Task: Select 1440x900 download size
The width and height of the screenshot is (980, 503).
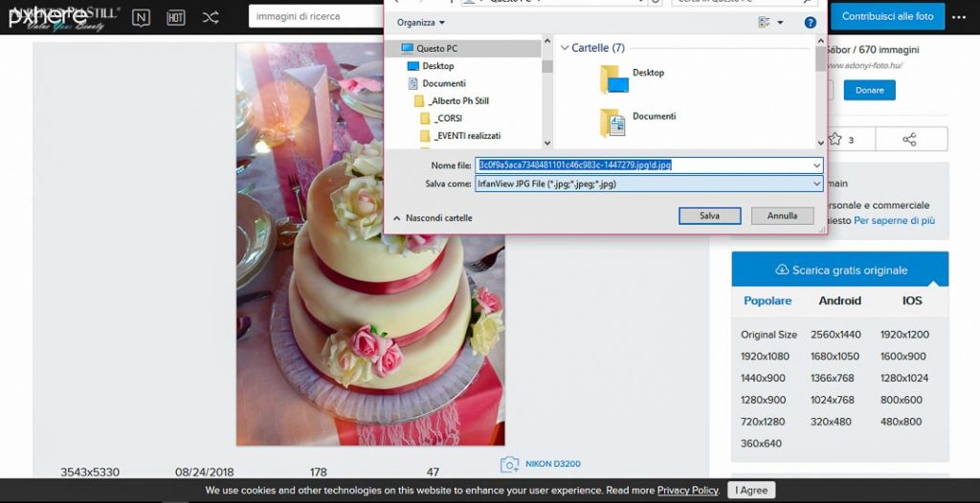Action: pos(763,379)
